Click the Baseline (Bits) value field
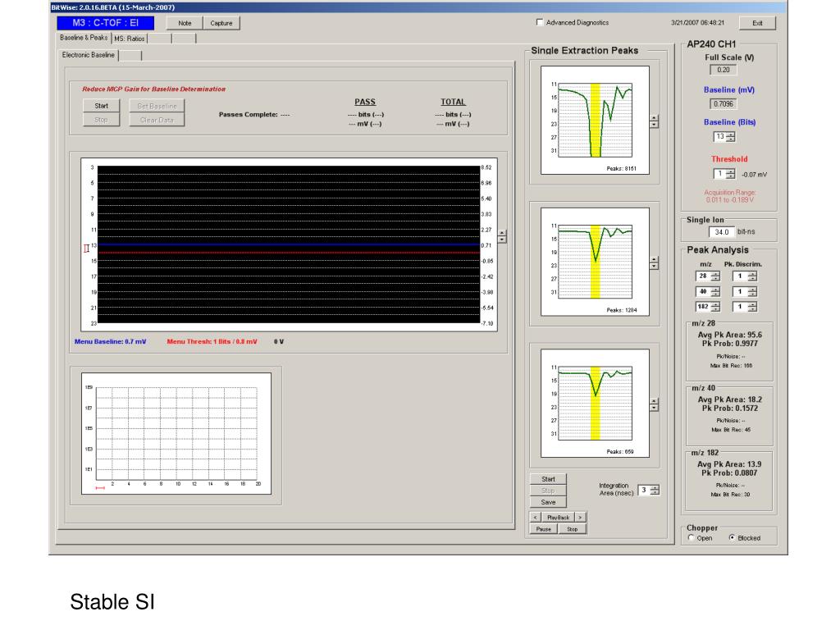The image size is (840, 630). tap(719, 137)
